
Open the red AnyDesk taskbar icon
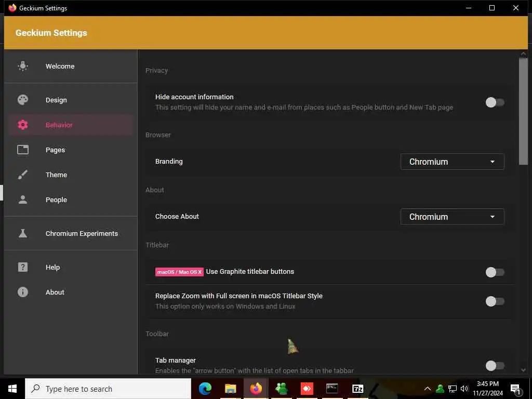tap(307, 389)
